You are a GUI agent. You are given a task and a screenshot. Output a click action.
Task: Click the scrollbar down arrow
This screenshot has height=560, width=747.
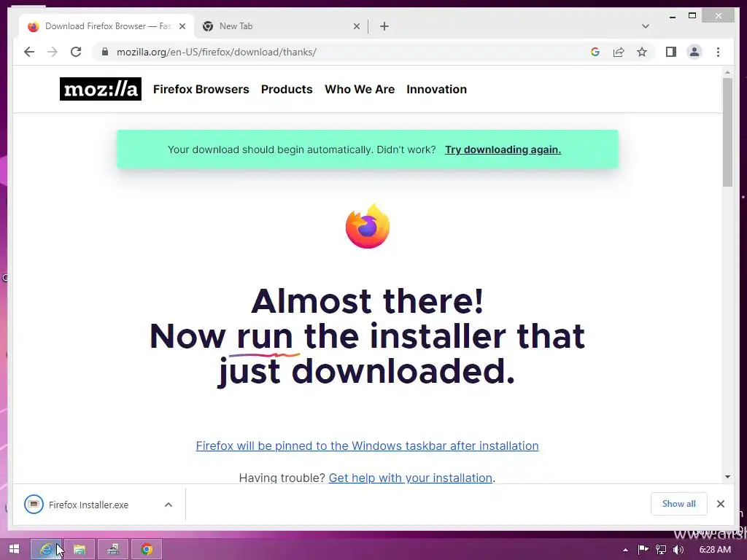pos(727,477)
